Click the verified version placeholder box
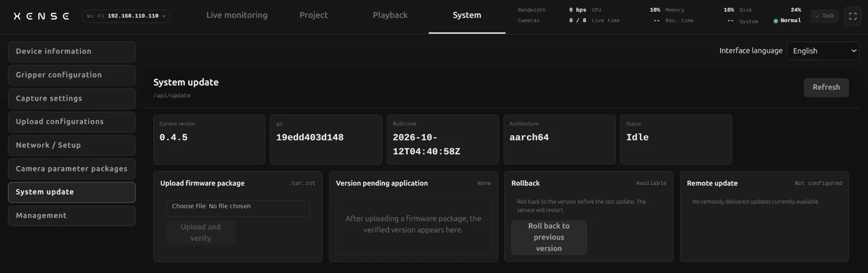Screen dimensions: 868x273 point(413,225)
